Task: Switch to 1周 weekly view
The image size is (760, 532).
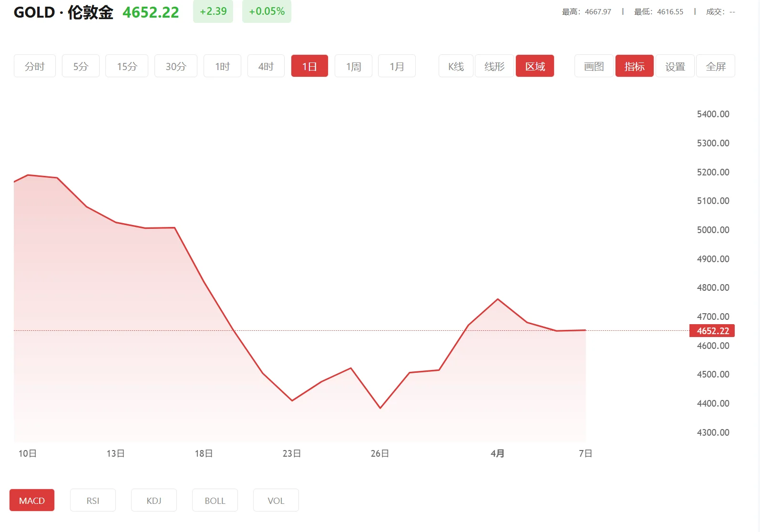Action: point(353,66)
